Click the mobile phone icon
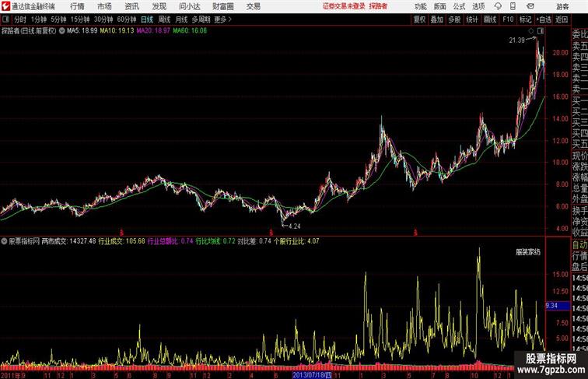 513,6
